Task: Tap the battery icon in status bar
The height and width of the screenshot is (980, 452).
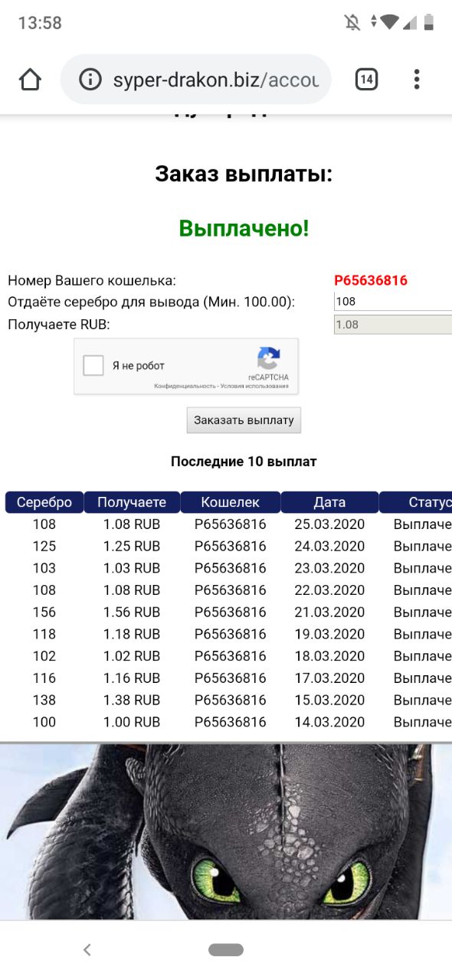Action: coord(428,23)
